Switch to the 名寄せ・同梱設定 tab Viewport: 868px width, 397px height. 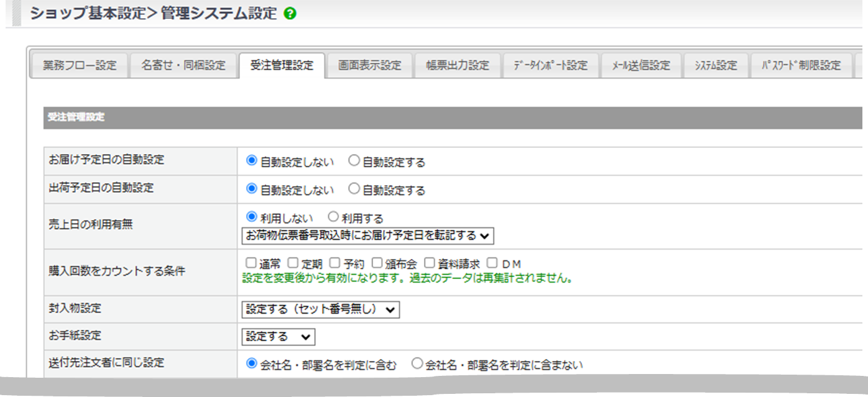tap(183, 65)
